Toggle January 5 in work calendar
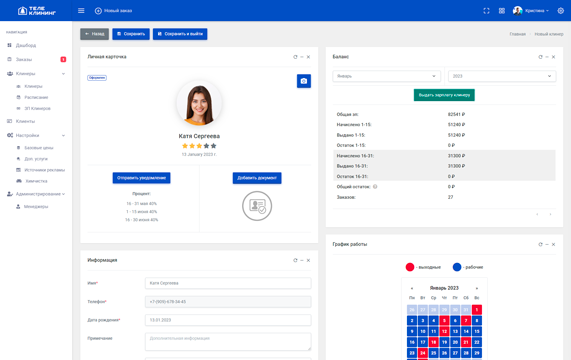Screen dimensions: 571x360 click(x=444, y=321)
